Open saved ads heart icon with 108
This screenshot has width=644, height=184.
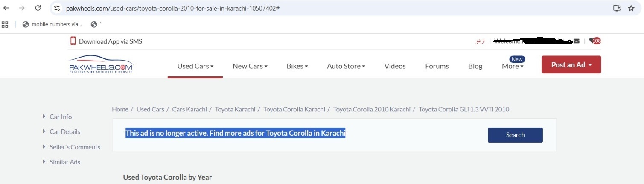click(x=595, y=41)
